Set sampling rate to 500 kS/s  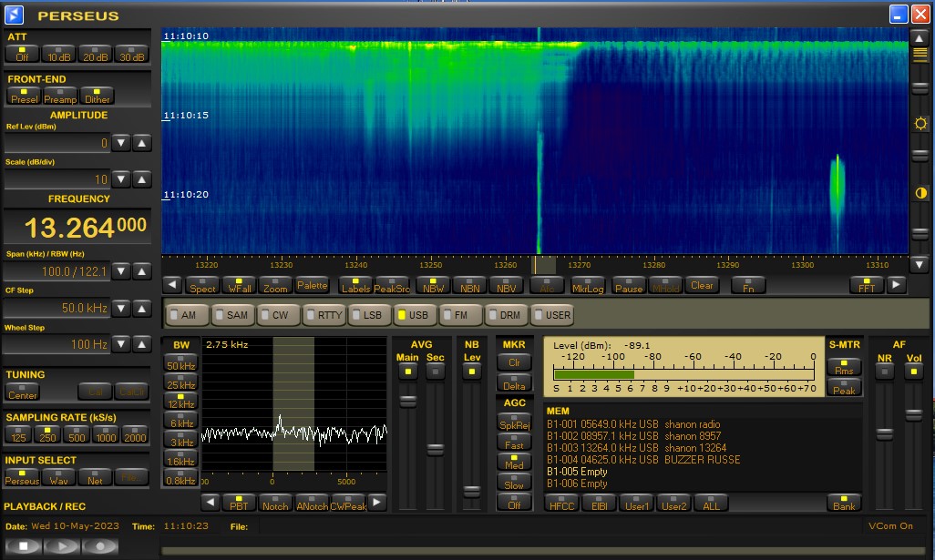tap(77, 434)
